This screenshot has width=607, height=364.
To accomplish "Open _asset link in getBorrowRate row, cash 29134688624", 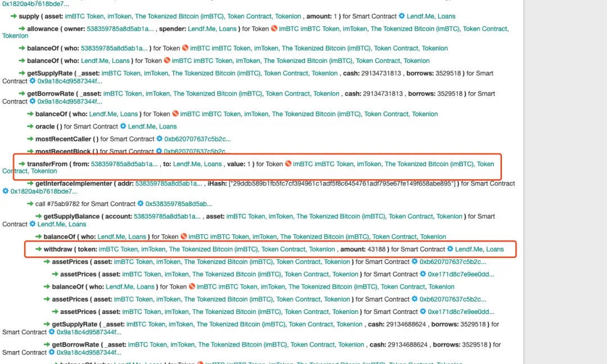I will click(x=246, y=345).
